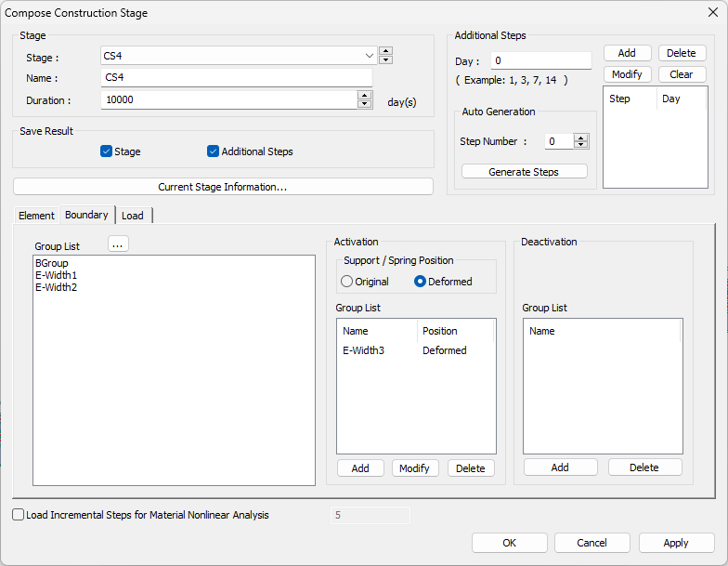
Task: Open Current Stage Information
Action: [x=223, y=187]
